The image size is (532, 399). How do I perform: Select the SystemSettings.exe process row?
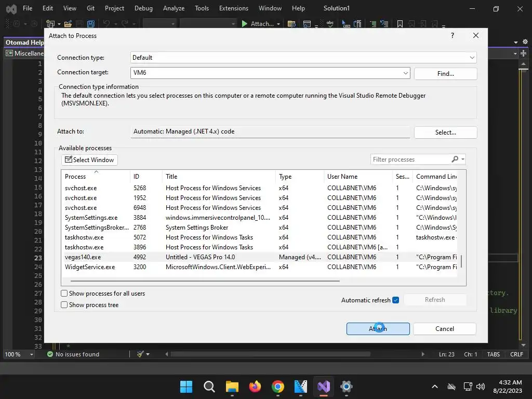260,218
